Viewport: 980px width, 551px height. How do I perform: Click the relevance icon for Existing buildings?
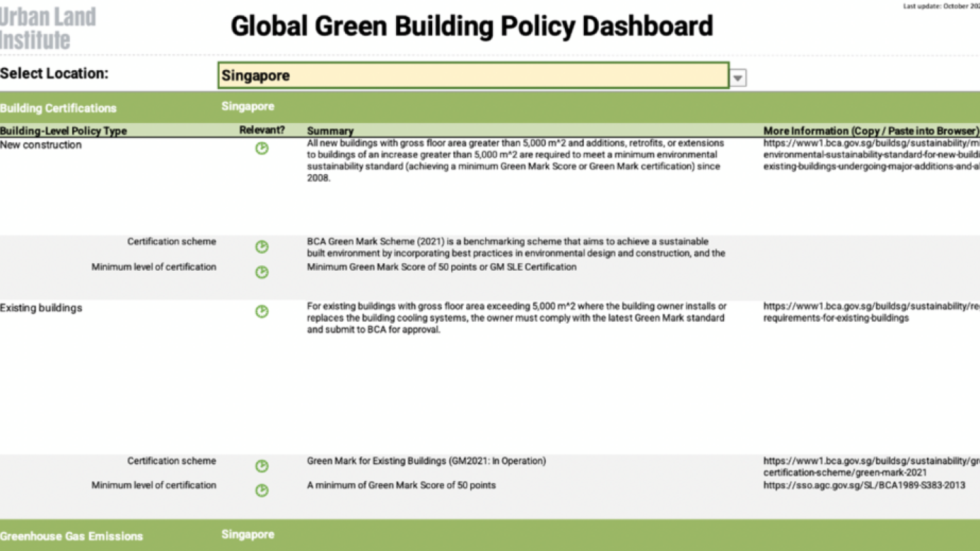click(262, 311)
